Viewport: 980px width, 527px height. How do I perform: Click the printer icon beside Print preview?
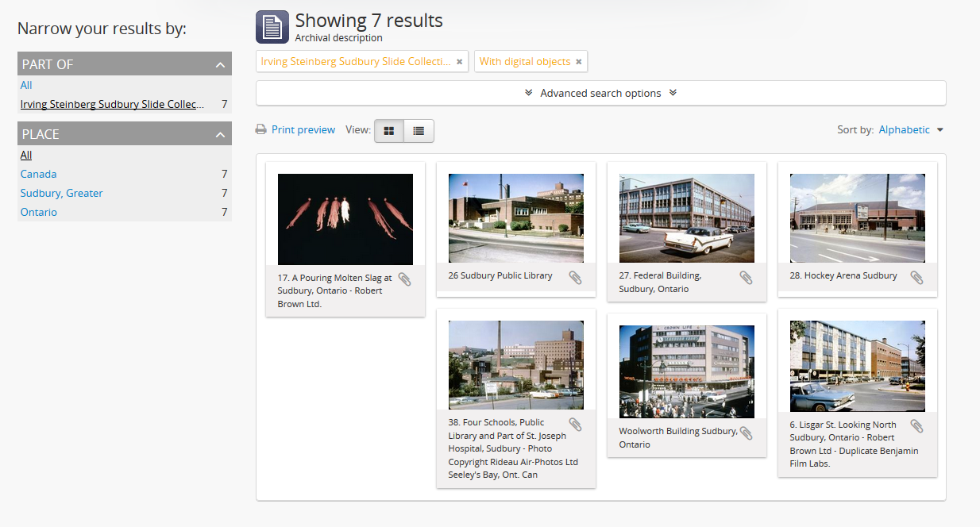pos(260,130)
